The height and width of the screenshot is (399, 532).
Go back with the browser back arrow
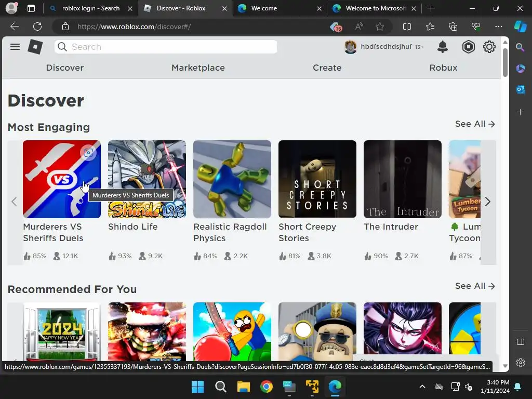15,26
